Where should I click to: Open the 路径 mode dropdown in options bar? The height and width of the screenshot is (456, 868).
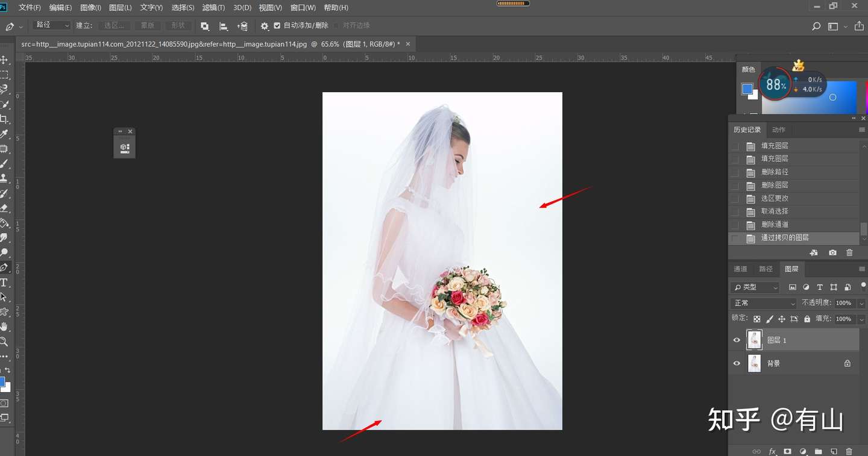click(x=51, y=25)
